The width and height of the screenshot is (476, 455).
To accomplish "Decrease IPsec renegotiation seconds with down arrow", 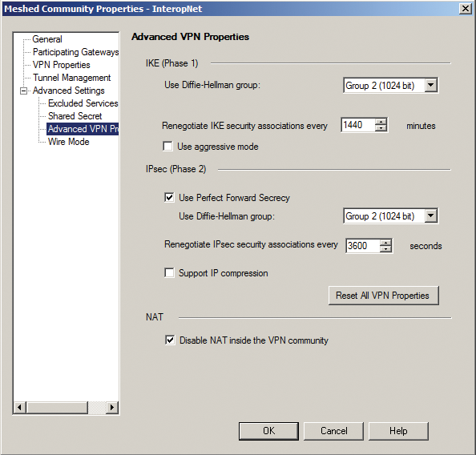I will click(385, 249).
